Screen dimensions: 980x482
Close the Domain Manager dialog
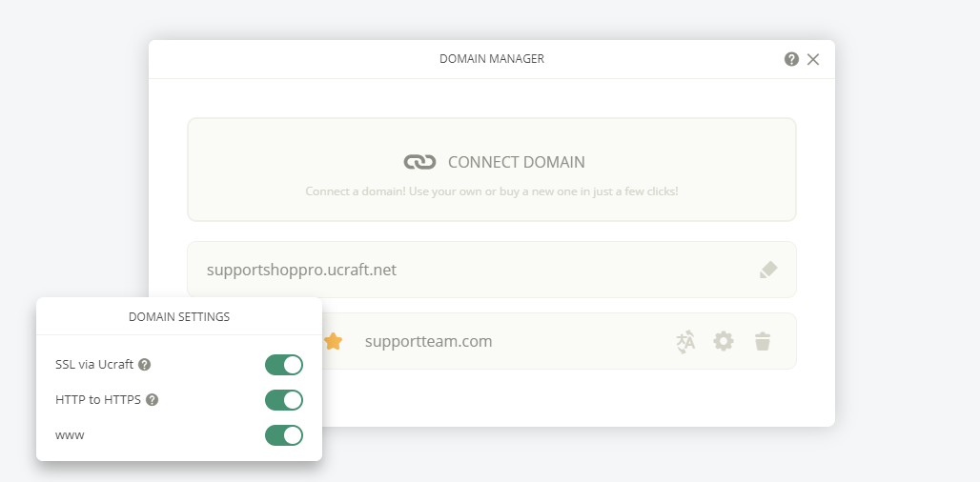pos(813,59)
